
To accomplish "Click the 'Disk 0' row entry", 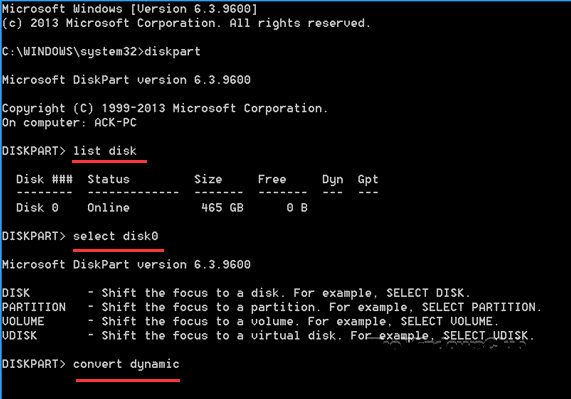I will coord(37,208).
